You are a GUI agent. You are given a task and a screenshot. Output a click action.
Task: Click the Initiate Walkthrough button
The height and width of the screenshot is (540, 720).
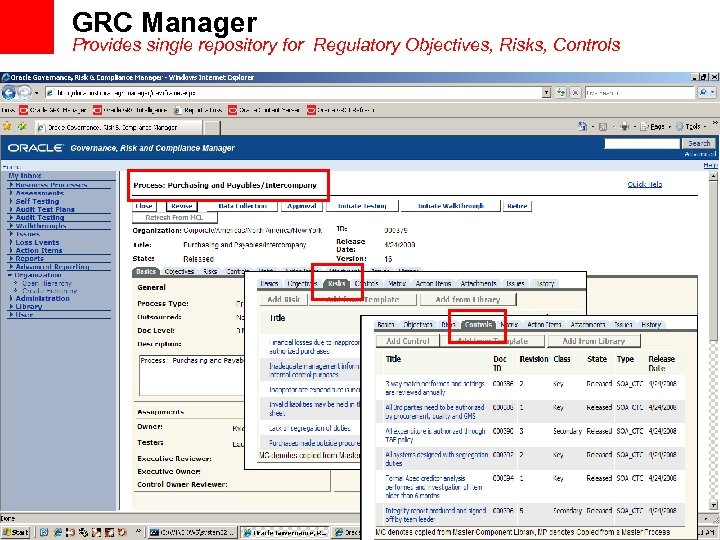tap(451, 206)
